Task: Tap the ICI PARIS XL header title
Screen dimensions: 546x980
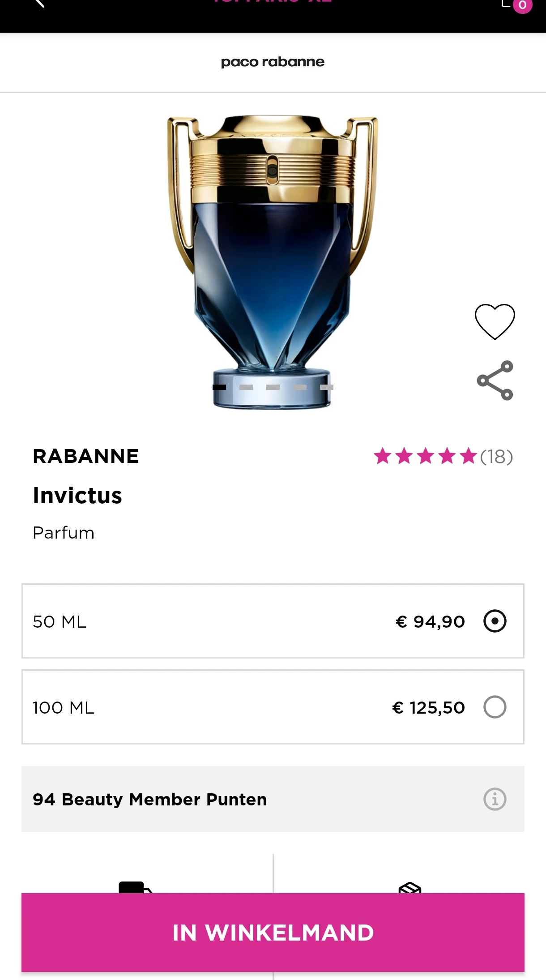Action: point(273,2)
